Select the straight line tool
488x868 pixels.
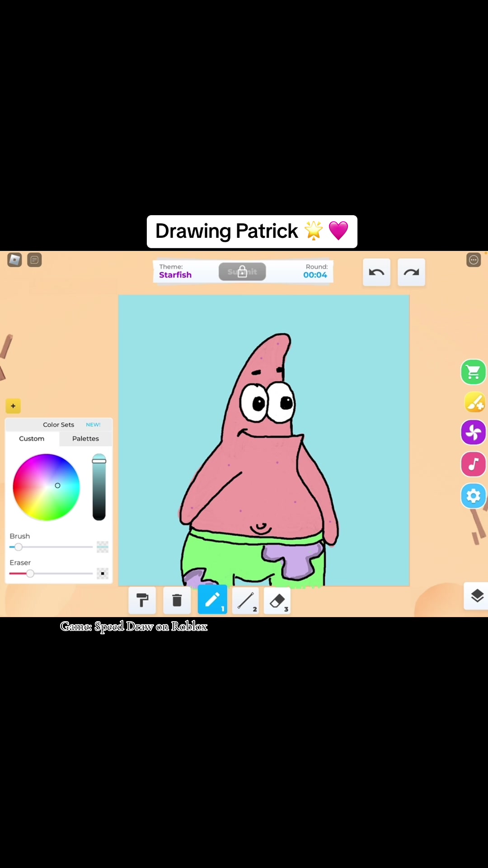[x=245, y=600]
